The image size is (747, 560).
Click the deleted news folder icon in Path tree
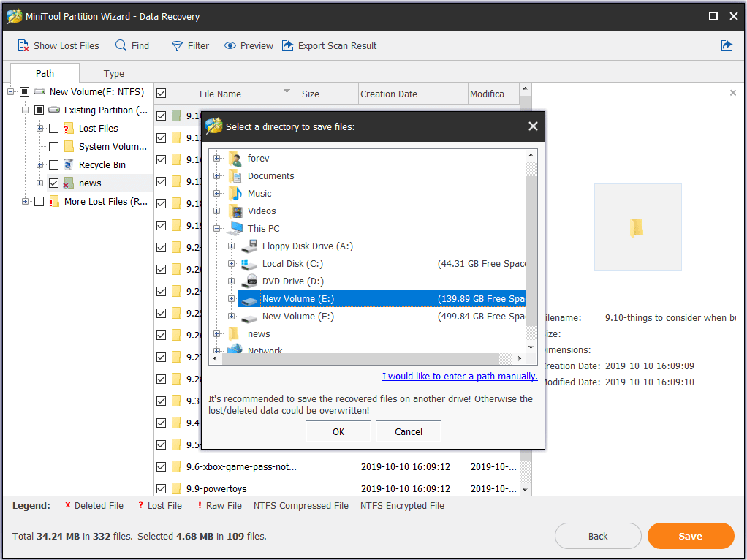(69, 183)
